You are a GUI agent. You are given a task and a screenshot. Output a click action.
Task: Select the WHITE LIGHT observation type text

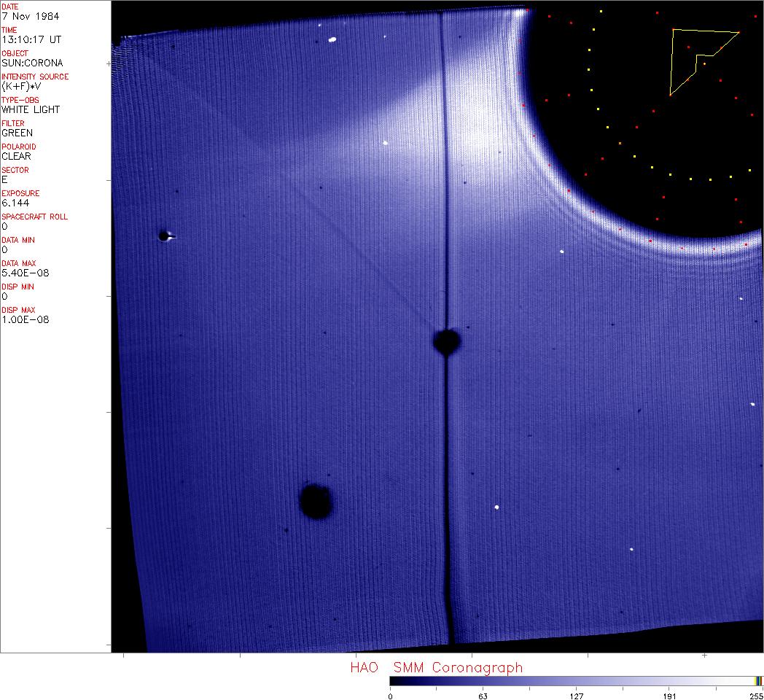point(31,109)
